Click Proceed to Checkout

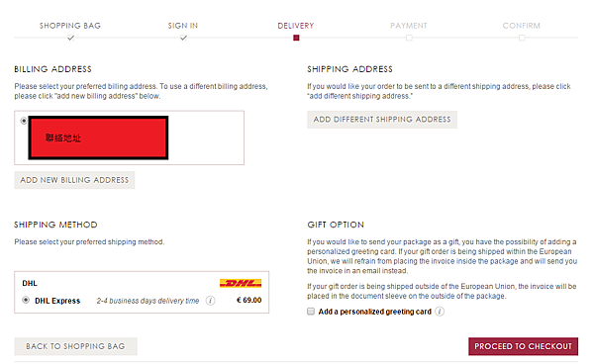pyautogui.click(x=523, y=346)
